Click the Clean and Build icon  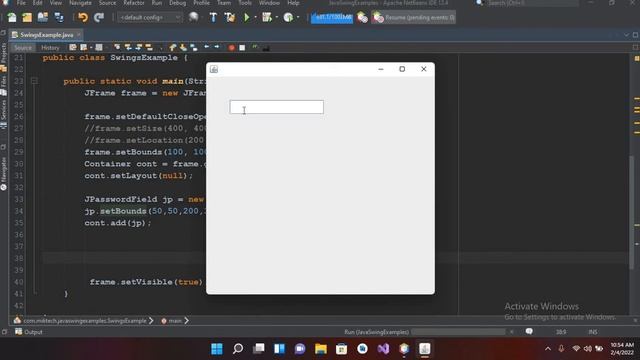(230, 18)
